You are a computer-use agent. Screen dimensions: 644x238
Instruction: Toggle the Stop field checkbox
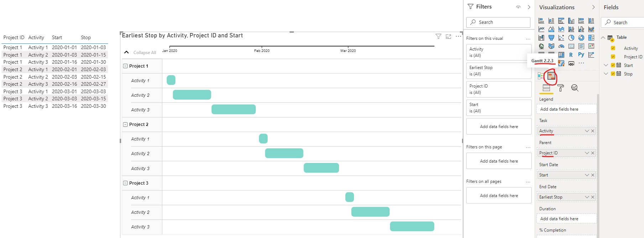(613, 74)
